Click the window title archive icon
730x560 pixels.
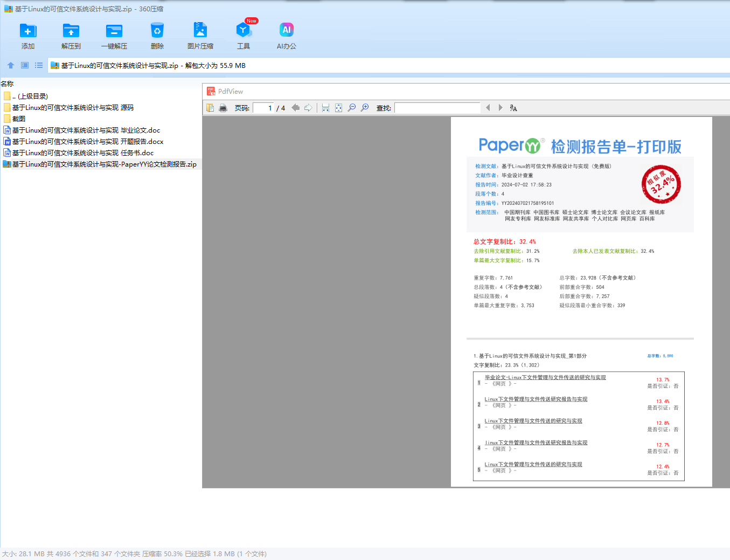coord(8,9)
